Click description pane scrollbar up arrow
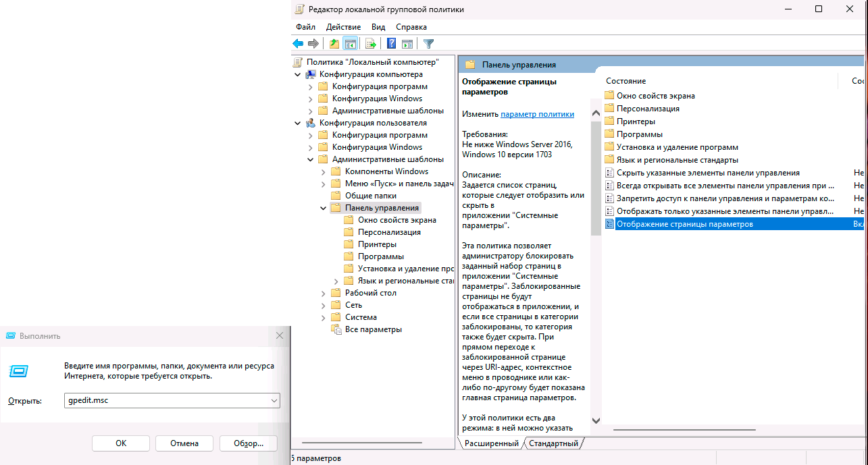The image size is (868, 465). click(x=596, y=113)
